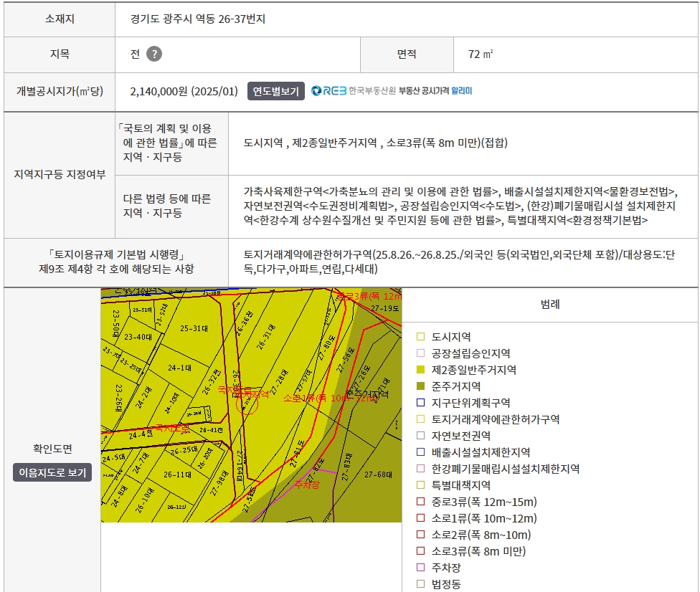The width and height of the screenshot is (700, 592).
Task: Click parcel 23-40대 on the map
Action: pos(138,337)
